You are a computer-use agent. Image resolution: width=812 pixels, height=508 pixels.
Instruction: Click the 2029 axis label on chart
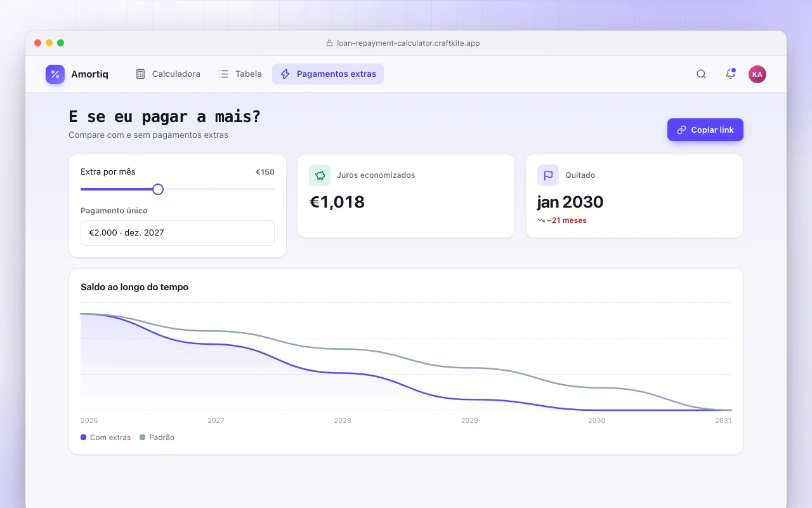(469, 420)
